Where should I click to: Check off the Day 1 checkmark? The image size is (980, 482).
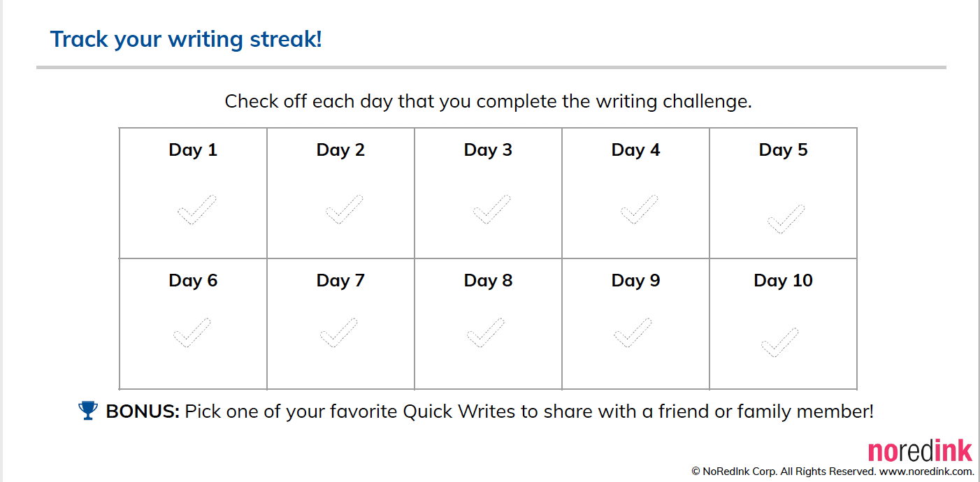tap(196, 210)
